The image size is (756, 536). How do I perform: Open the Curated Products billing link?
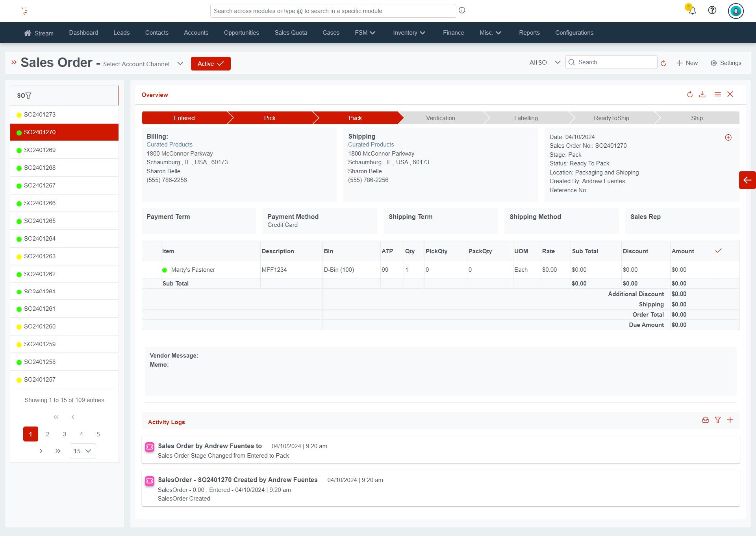169,144
